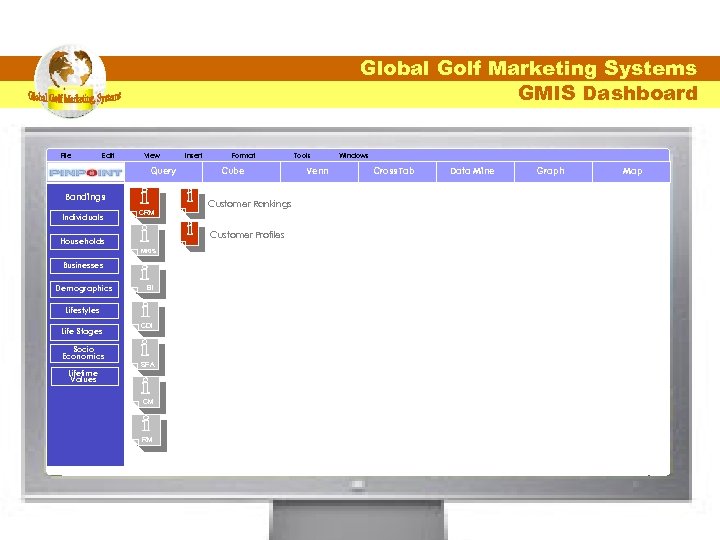Click the Lifestyles banding button

(x=84, y=311)
